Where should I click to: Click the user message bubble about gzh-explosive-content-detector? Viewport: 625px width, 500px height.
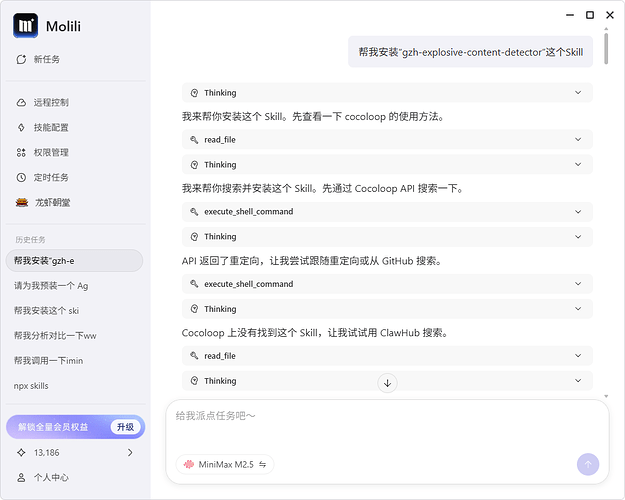click(470, 52)
